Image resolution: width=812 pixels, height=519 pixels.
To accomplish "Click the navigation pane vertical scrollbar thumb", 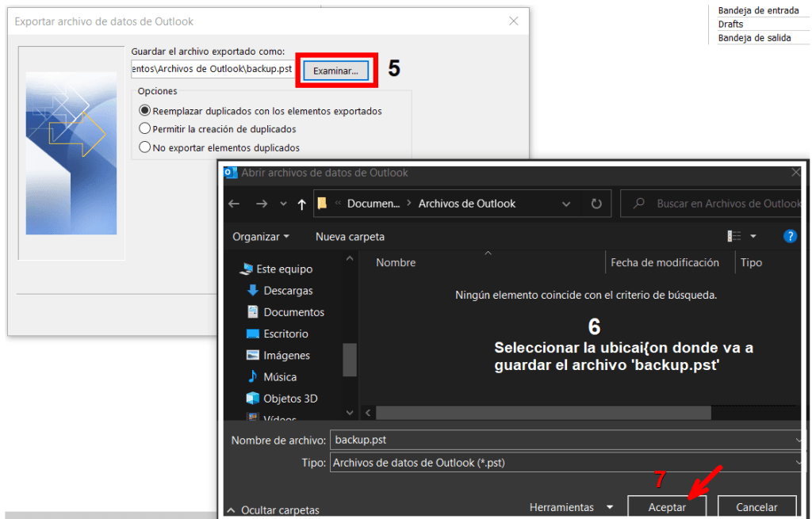I will click(x=350, y=360).
